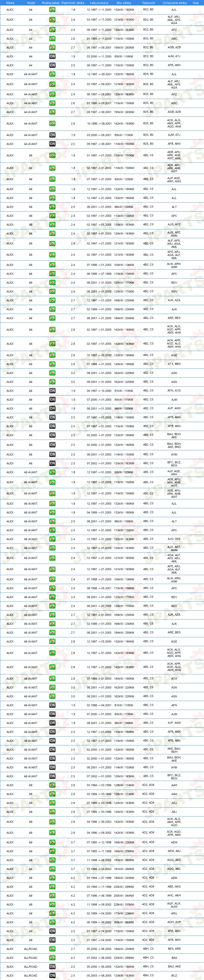Click petrol icon in A6 4B2 ALW, ARN, ASM row
Image resolution: width=204 pixels, height=980 pixels.
point(52,265)
